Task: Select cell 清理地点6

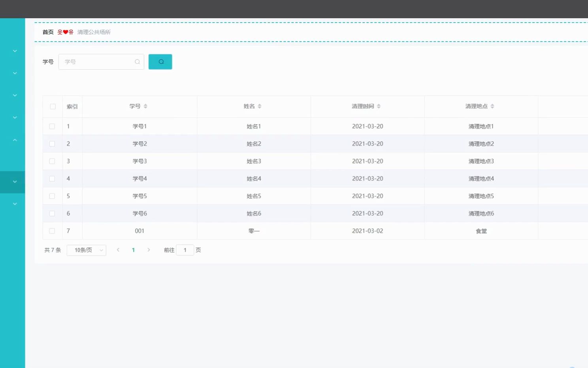Action: 481,213
